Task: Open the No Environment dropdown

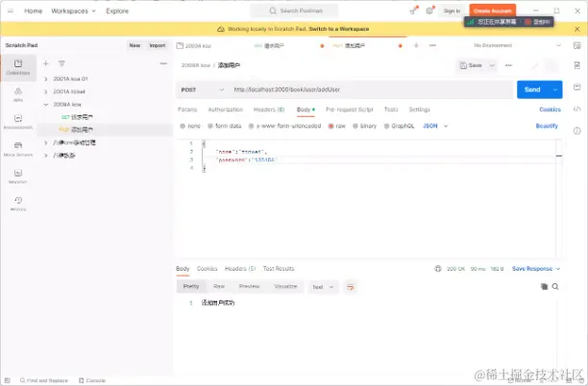Action: 517,45
